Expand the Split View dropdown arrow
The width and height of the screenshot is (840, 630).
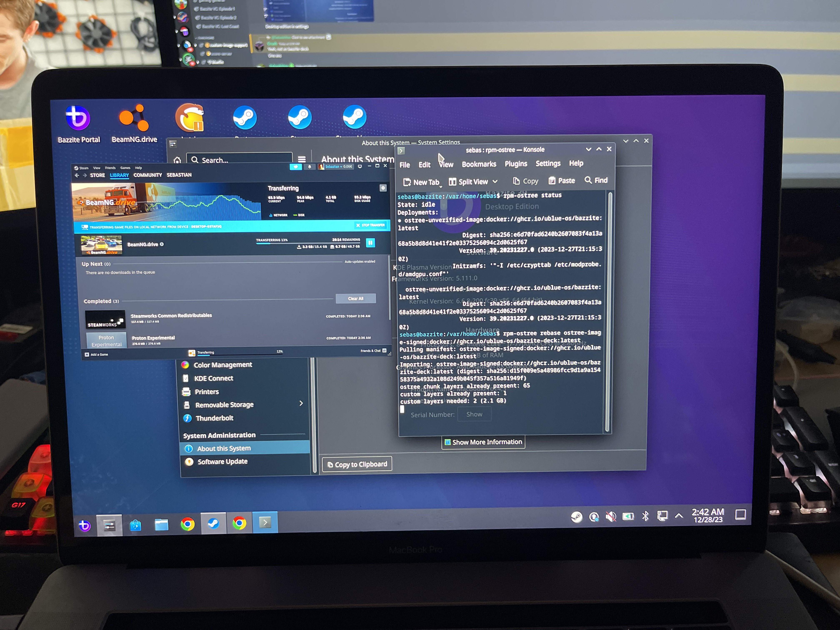tap(495, 181)
